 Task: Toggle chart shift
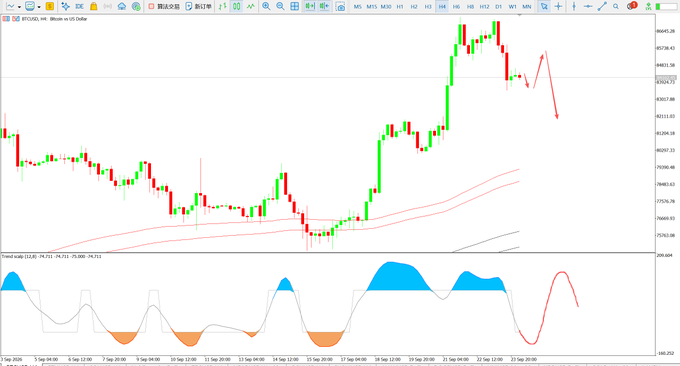[324, 7]
